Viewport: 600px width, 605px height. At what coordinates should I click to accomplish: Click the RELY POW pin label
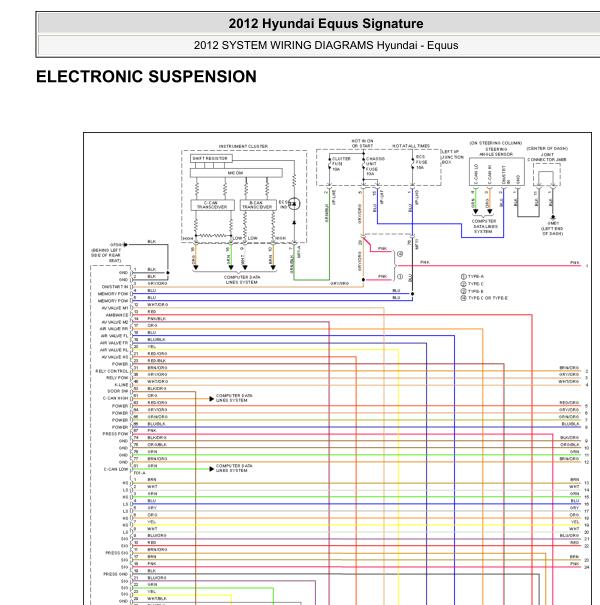click(x=117, y=378)
